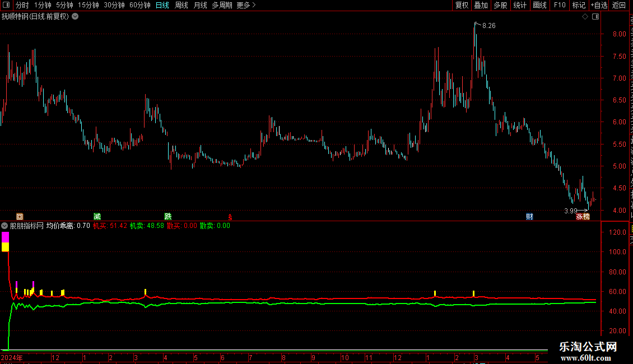Viewport: 633px width, 364px height.
Task: Switch to 月线 monthly chart
Action: pos(200,5)
